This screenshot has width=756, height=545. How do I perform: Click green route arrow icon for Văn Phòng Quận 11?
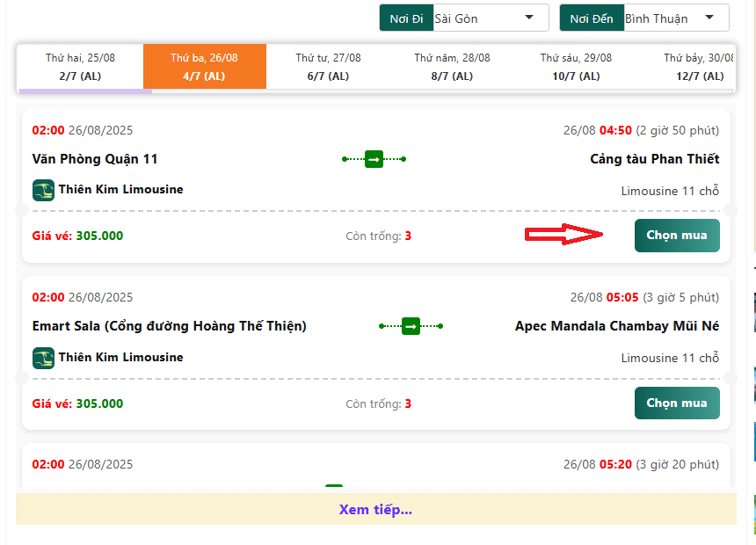(x=374, y=159)
